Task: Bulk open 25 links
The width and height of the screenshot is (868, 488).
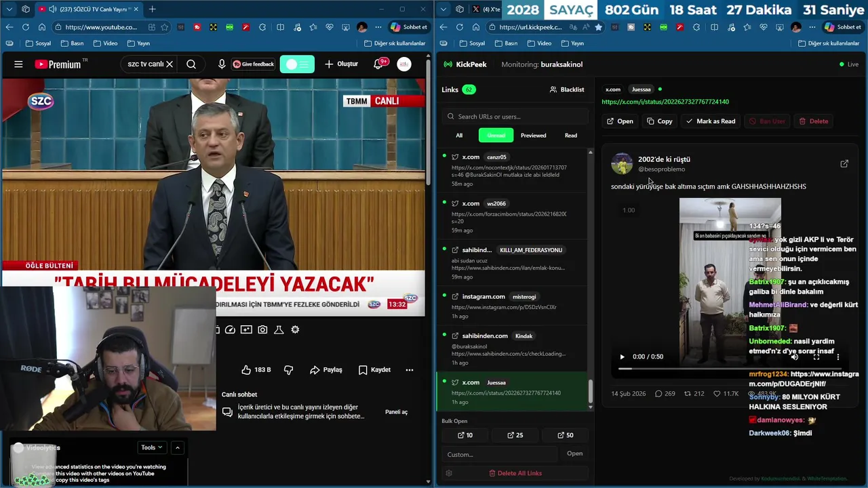Action: [515, 435]
